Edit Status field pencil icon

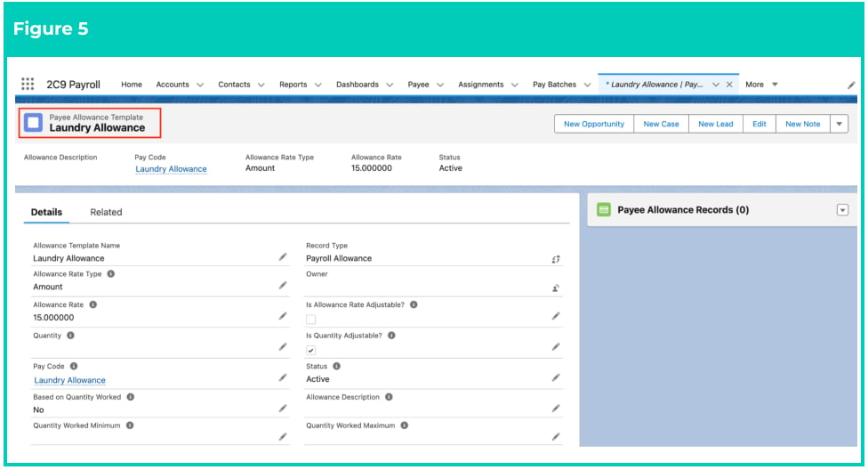click(556, 378)
